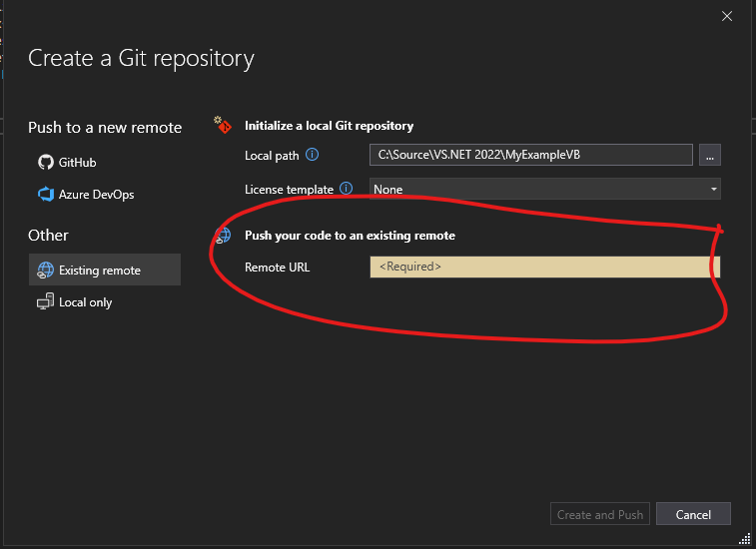Click into the Local path text box

click(x=529, y=155)
